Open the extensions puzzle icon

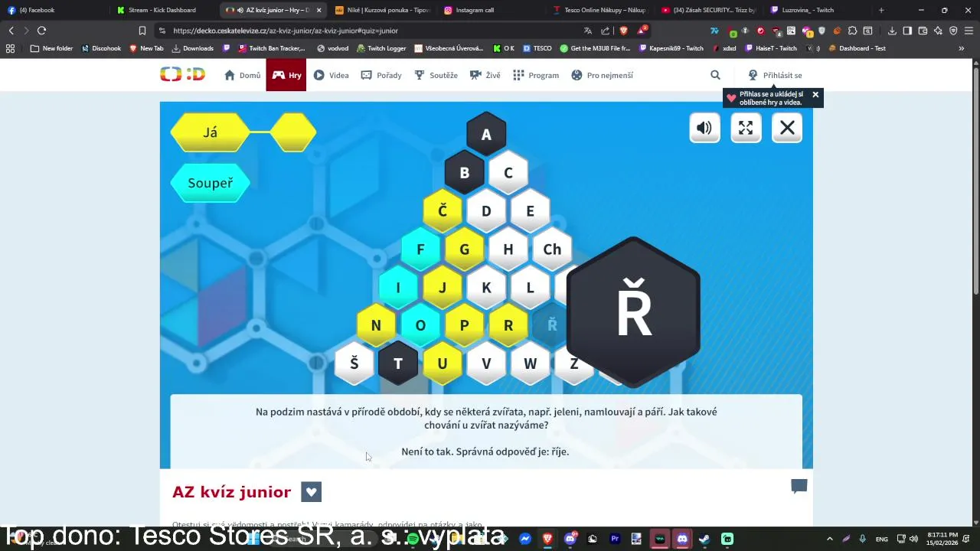852,31
